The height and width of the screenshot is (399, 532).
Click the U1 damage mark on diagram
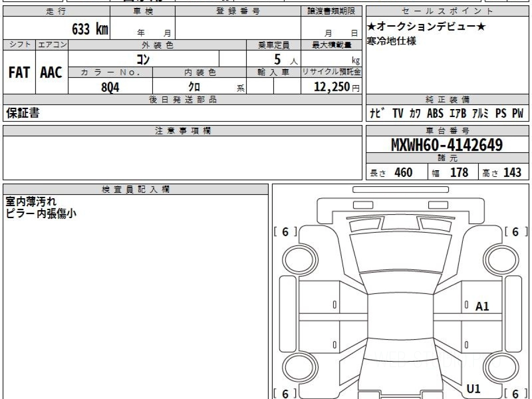tap(473, 389)
